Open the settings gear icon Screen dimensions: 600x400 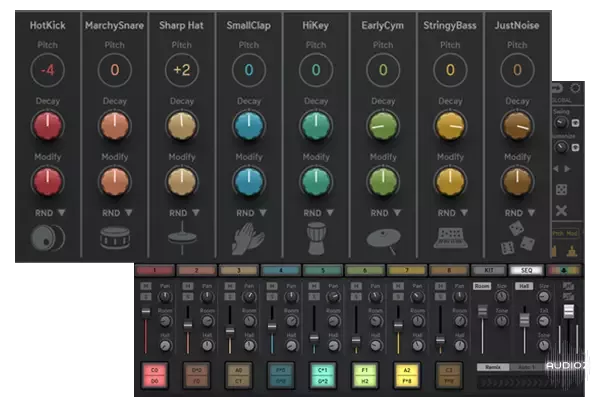point(575,88)
